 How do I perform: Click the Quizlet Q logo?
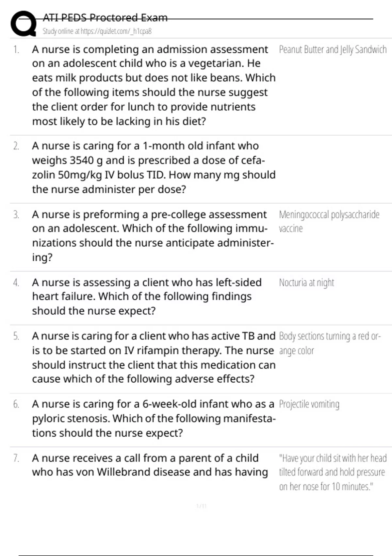[24, 24]
